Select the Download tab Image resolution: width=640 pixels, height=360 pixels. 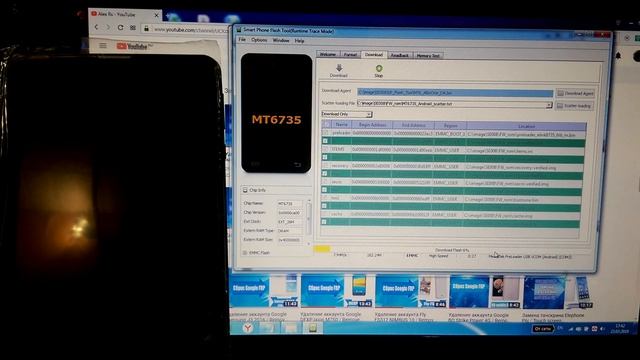click(373, 54)
